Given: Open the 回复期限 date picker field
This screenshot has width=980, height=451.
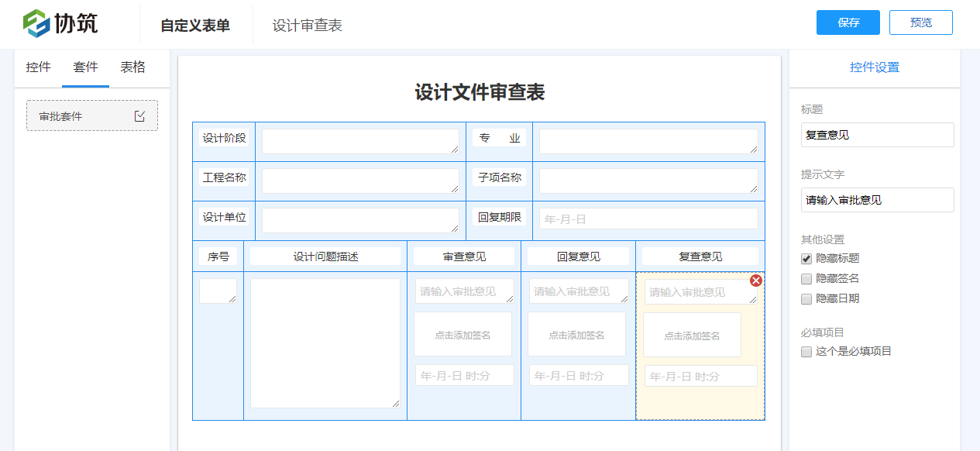Looking at the screenshot, I should pos(648,218).
